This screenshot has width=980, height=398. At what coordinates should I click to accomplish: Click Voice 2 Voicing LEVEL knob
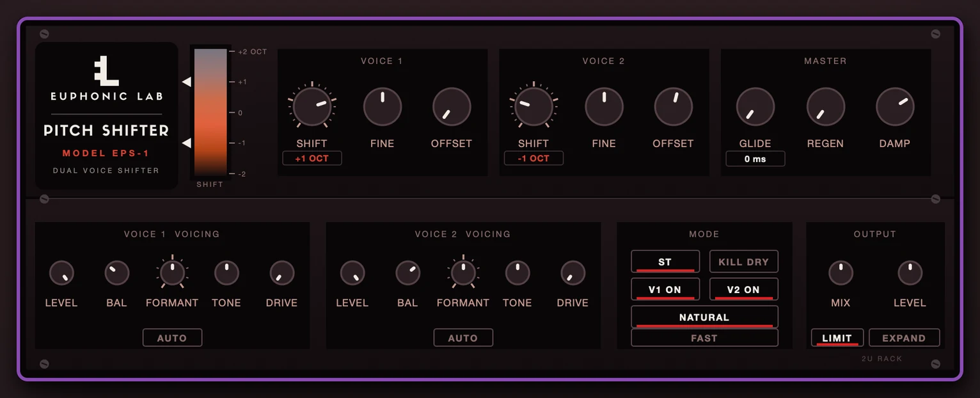tap(352, 273)
